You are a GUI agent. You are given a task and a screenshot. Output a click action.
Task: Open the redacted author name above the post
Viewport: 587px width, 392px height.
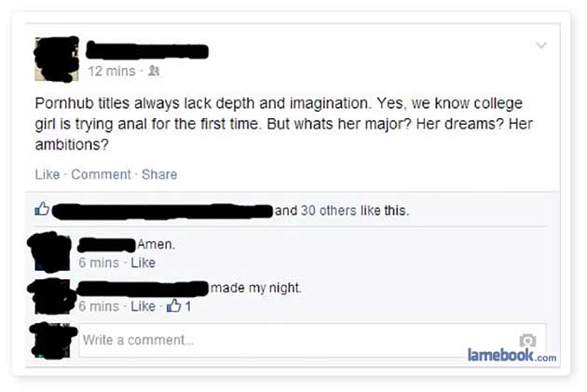pyautogui.click(x=147, y=51)
